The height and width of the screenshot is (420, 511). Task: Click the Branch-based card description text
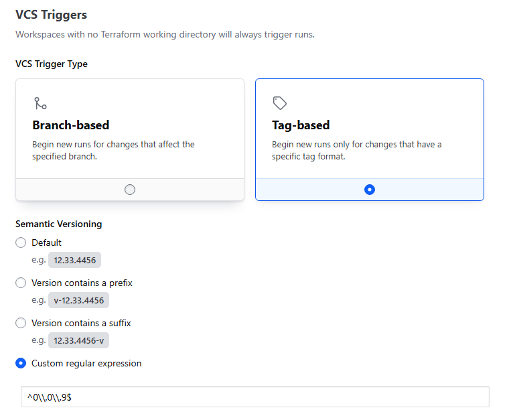pos(113,150)
